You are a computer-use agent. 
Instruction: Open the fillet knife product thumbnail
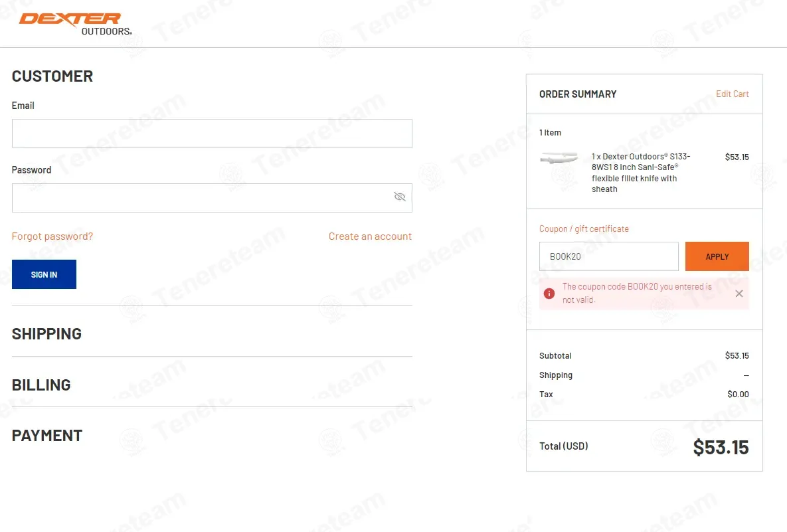[559, 158]
